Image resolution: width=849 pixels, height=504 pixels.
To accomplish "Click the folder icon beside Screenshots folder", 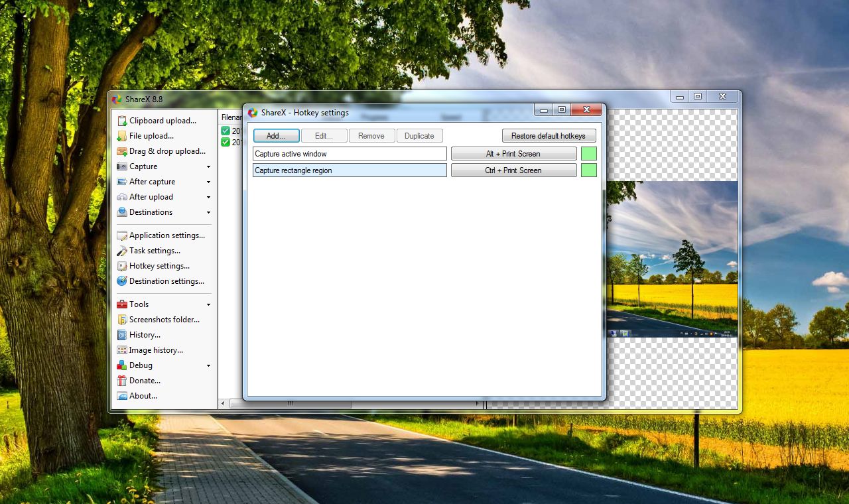I will tap(122, 320).
